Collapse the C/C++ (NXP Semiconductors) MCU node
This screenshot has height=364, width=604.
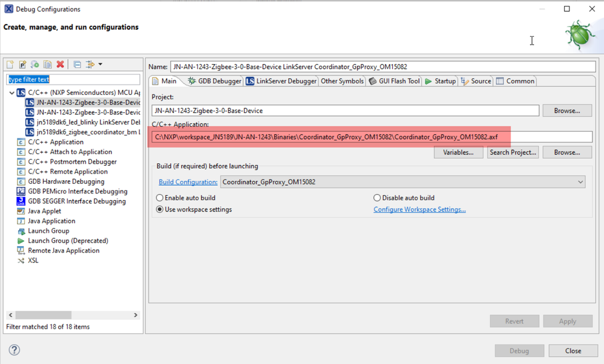(x=11, y=93)
